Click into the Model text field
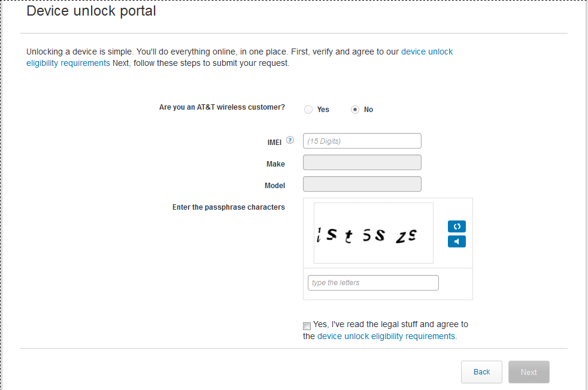The width and height of the screenshot is (588, 390). click(x=362, y=184)
